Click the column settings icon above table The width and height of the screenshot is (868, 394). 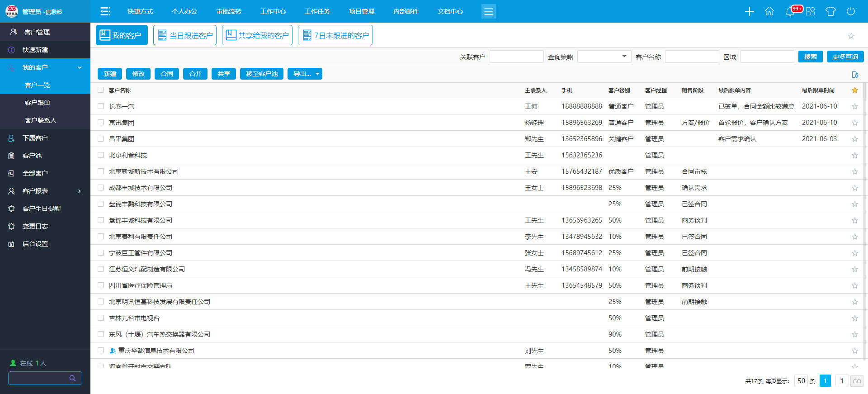click(x=854, y=75)
